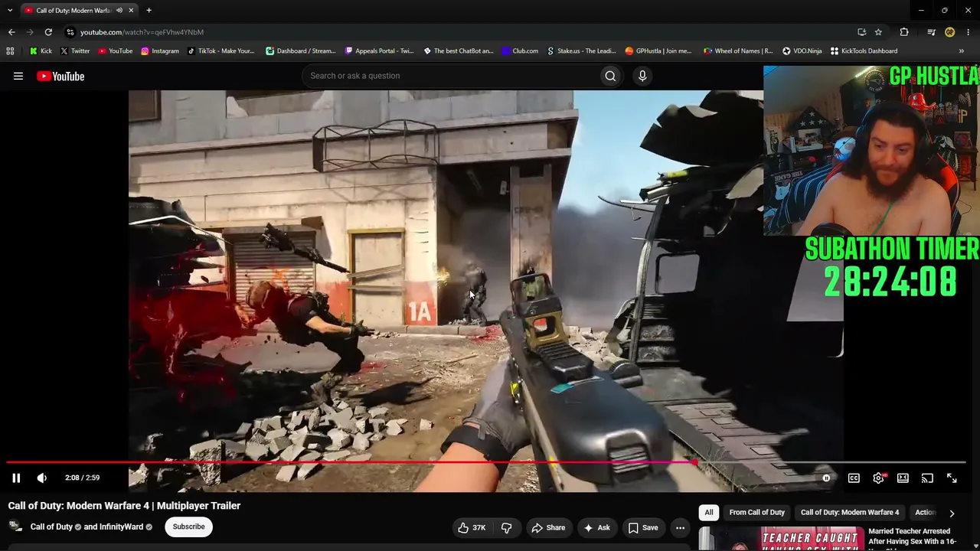The height and width of the screenshot is (551, 980).
Task: Open the YouTube guide hamburger menu
Action: click(x=18, y=76)
